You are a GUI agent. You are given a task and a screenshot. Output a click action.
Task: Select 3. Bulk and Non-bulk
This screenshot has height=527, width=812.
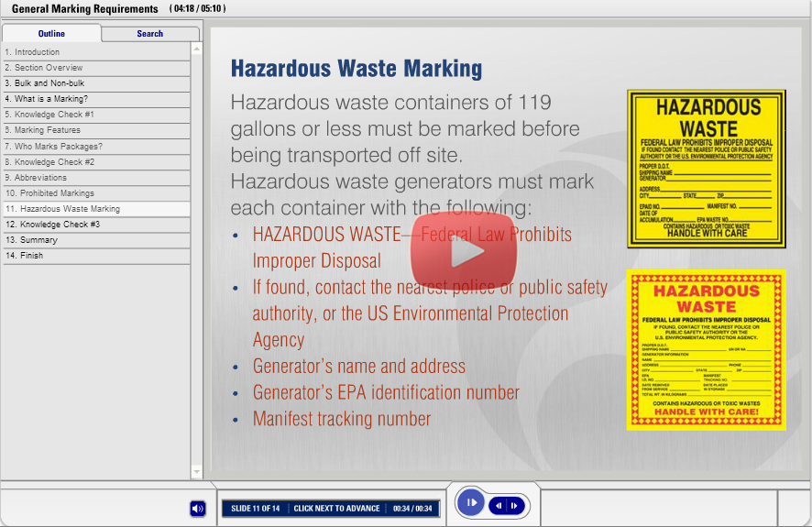coord(96,83)
